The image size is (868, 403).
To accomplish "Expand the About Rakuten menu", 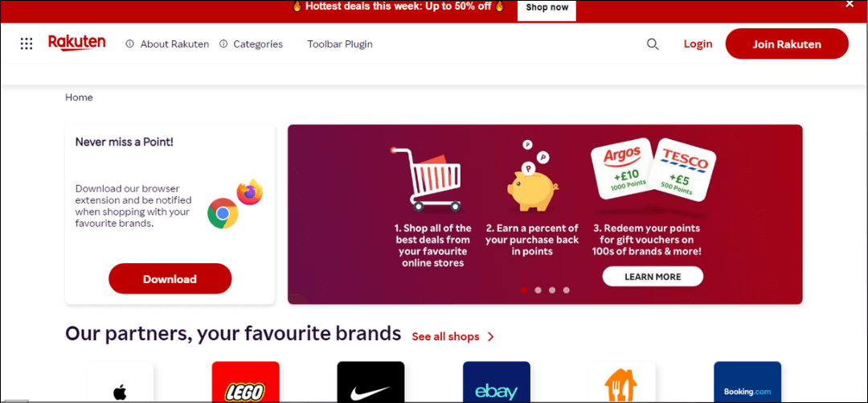I will 167,44.
